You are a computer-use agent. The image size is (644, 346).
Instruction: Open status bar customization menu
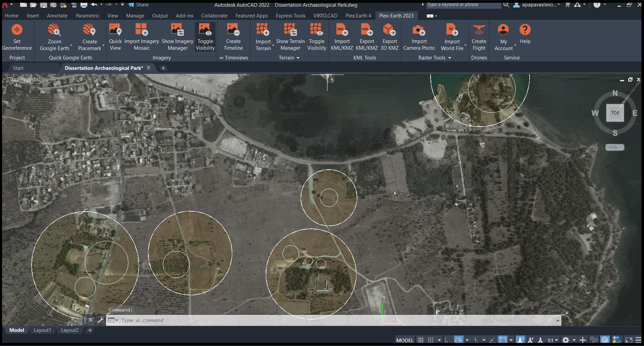click(639, 340)
